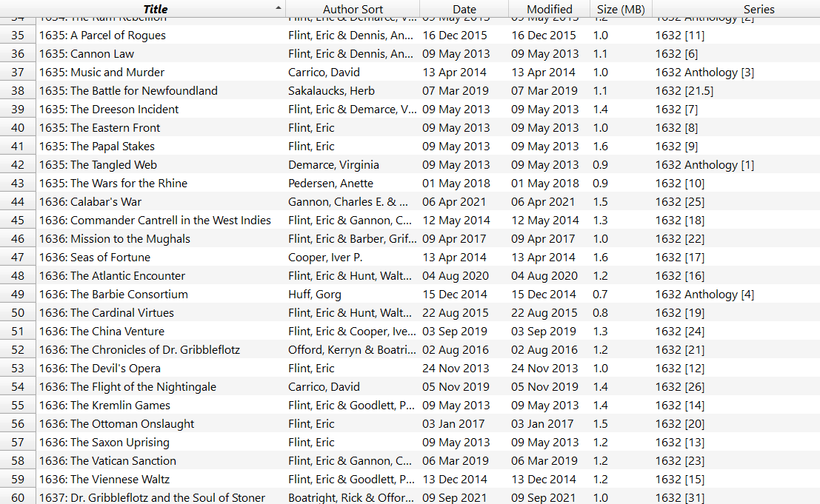Screen dimensions: 820x504
Task: Click date 07 Mar 2019 in Date column
Action: pyautogui.click(x=456, y=91)
